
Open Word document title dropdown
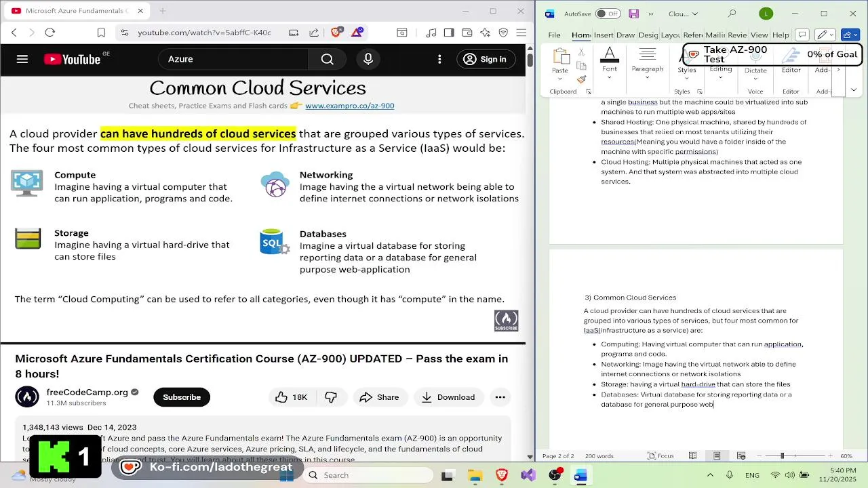coord(683,14)
